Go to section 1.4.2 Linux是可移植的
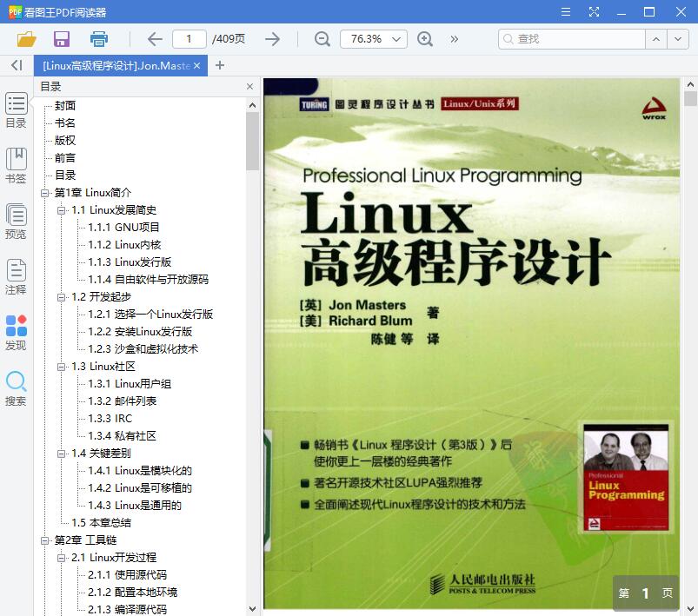This screenshot has width=698, height=616. click(x=140, y=487)
